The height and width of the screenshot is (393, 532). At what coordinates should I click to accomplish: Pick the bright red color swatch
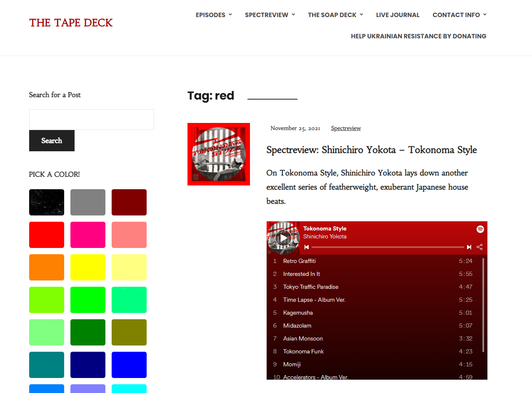(47, 235)
